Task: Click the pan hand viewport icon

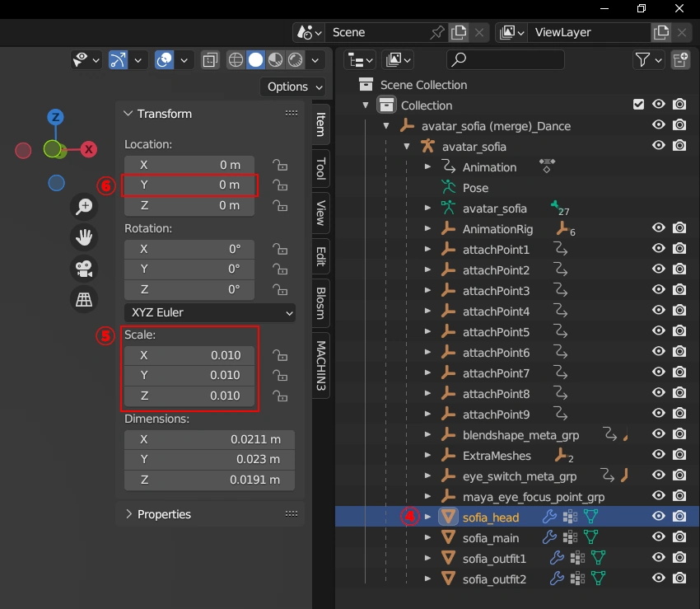Action: [84, 238]
